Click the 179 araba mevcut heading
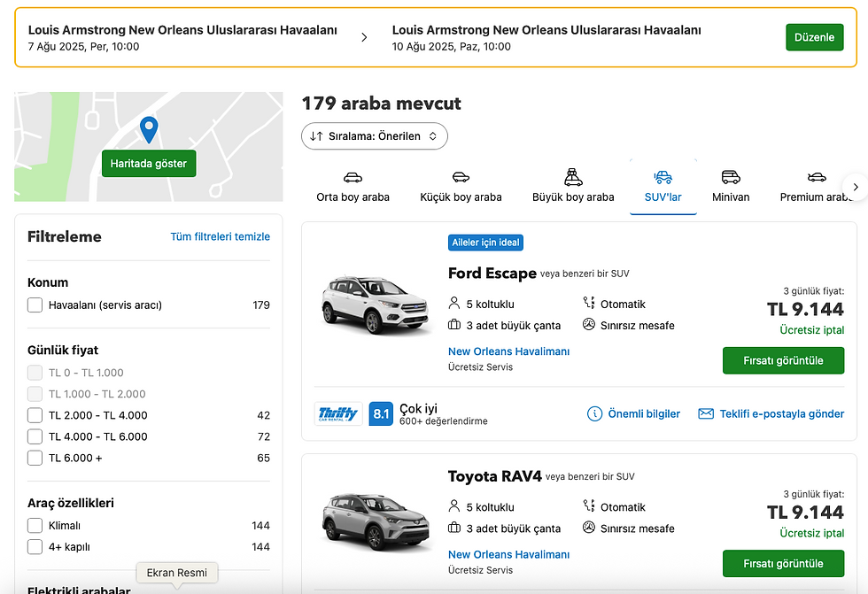 click(382, 104)
